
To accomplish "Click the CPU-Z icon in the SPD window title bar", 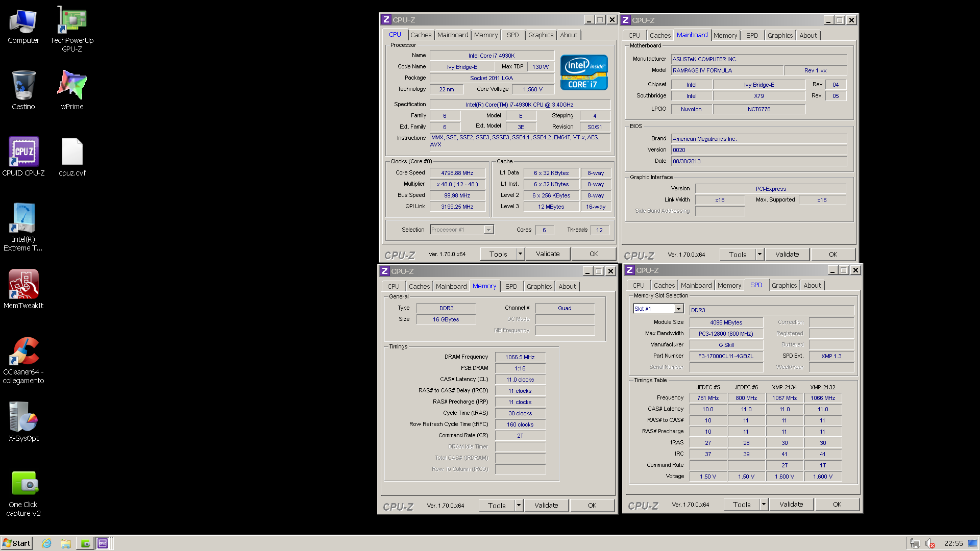I will [x=630, y=270].
